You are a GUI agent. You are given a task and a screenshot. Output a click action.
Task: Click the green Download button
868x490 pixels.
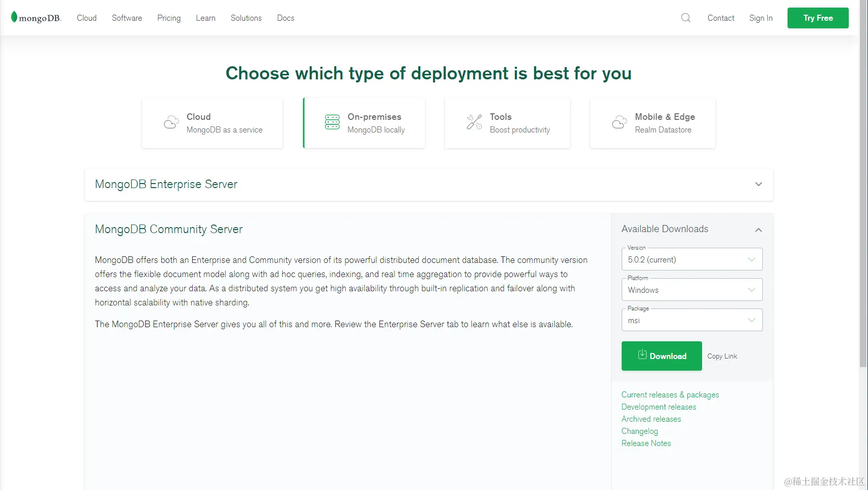point(662,356)
